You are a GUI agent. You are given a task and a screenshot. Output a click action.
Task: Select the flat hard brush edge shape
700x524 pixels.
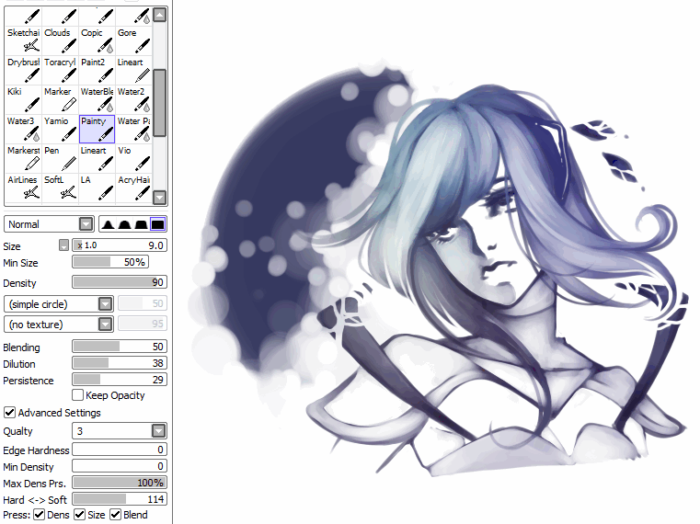point(158,224)
